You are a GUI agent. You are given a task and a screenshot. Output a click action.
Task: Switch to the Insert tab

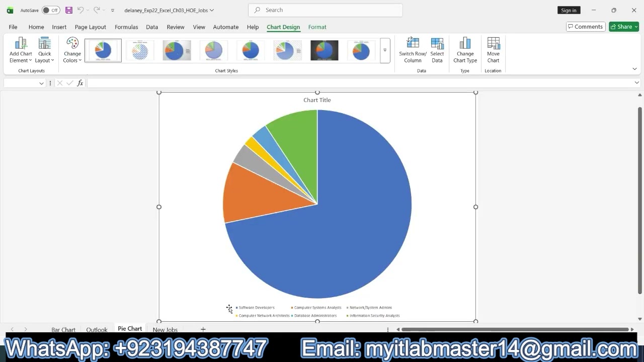click(59, 27)
